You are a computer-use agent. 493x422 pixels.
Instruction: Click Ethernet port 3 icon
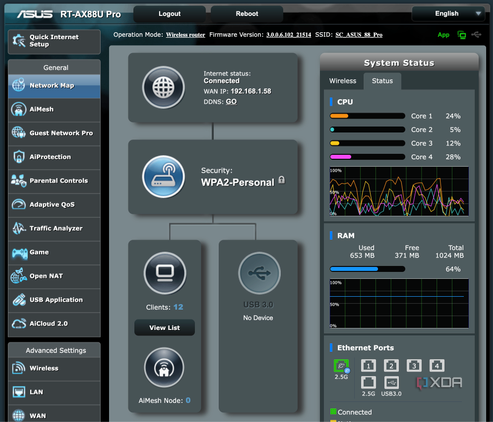coord(414,366)
